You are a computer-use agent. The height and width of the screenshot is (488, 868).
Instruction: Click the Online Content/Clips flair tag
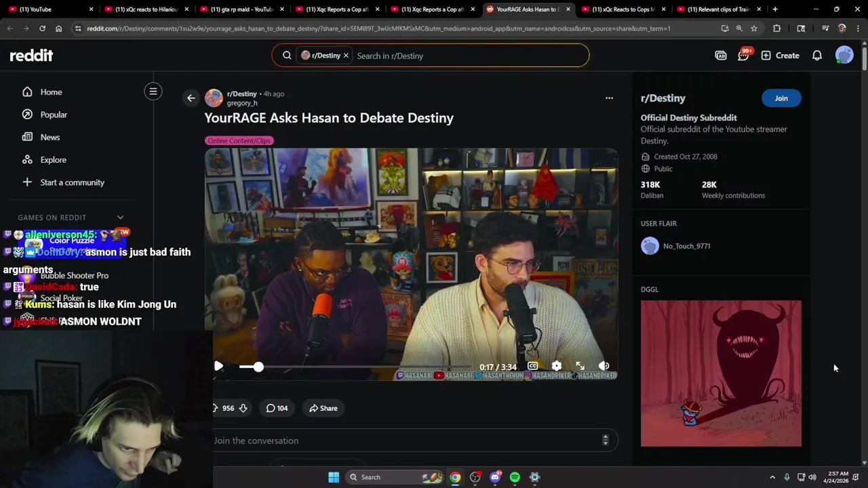[239, 140]
